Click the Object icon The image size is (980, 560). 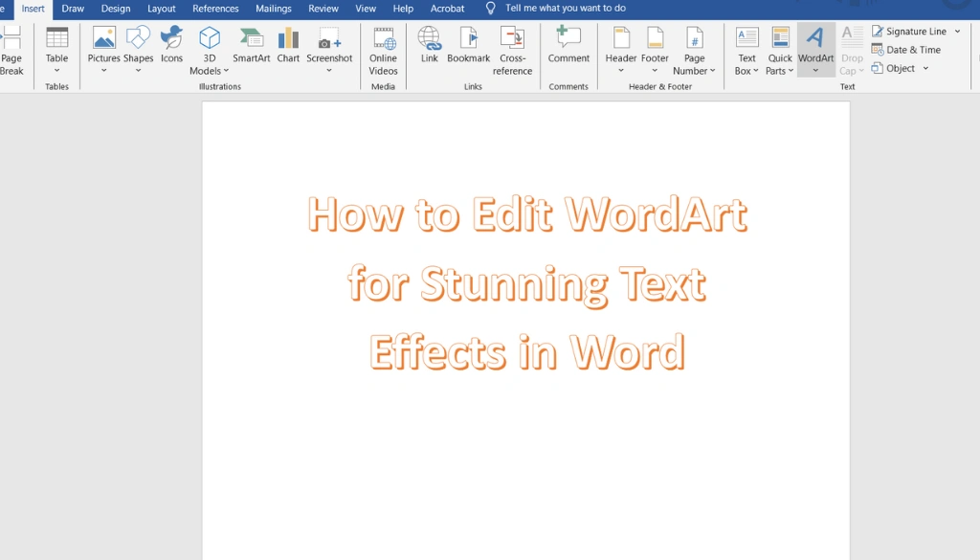[878, 68]
